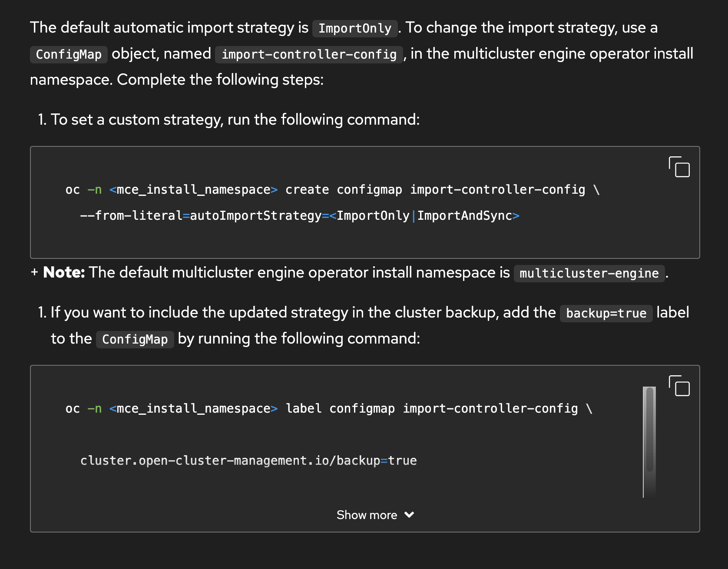This screenshot has height=569, width=728.
Task: Click ImportAndSync option in the first command
Action: (x=464, y=216)
